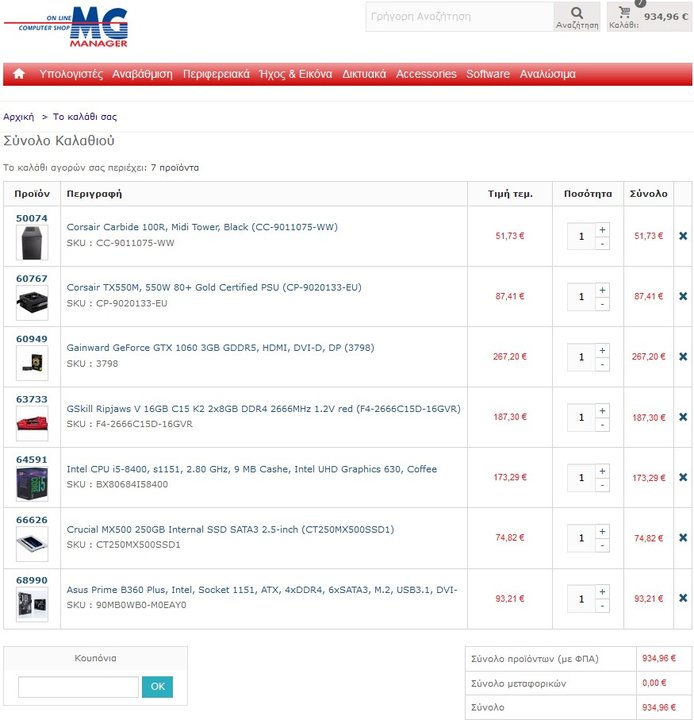Click the cart total 934,96 € in header
694x720 pixels.
click(666, 17)
